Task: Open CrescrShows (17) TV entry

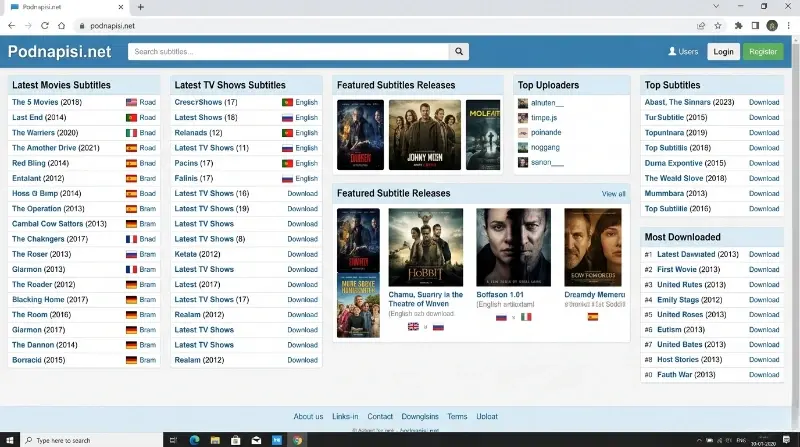Action: tap(206, 102)
